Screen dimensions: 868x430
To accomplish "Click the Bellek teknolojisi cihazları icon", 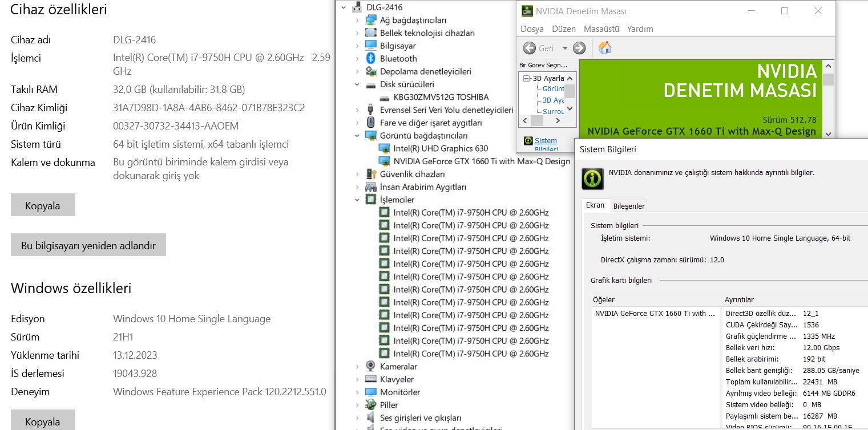I will click(x=371, y=33).
